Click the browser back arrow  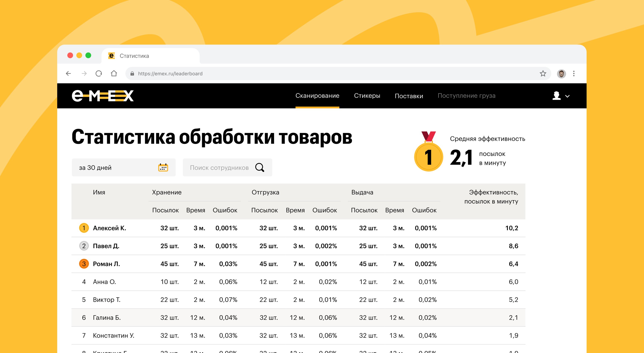(68, 73)
